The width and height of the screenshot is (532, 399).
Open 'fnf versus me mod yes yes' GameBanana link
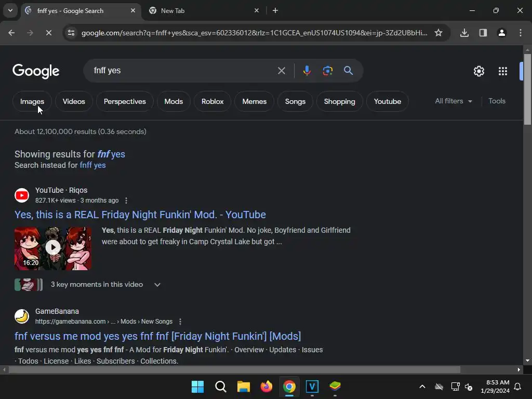158,336
